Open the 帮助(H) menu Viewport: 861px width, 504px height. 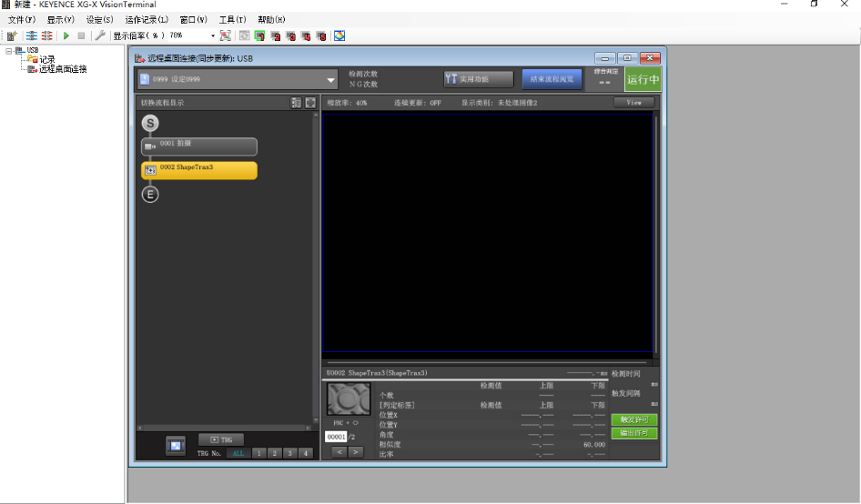pyautogui.click(x=271, y=20)
